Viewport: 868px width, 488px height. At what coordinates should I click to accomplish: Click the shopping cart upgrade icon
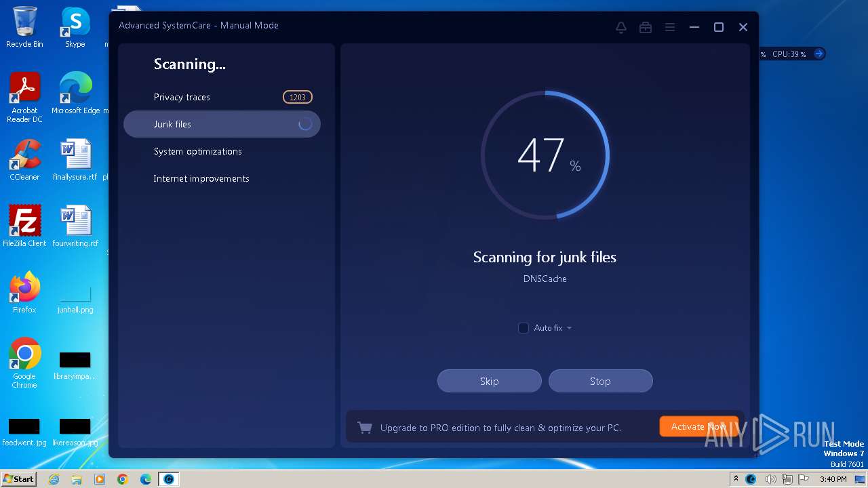[x=365, y=428]
